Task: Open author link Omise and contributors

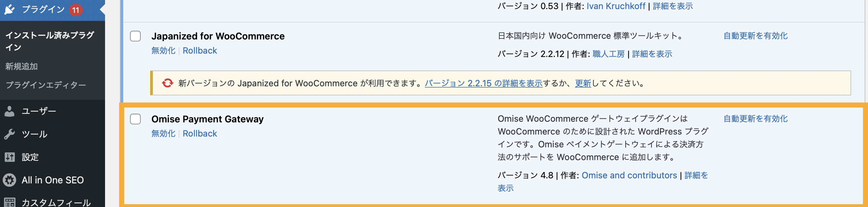Action: tap(629, 175)
